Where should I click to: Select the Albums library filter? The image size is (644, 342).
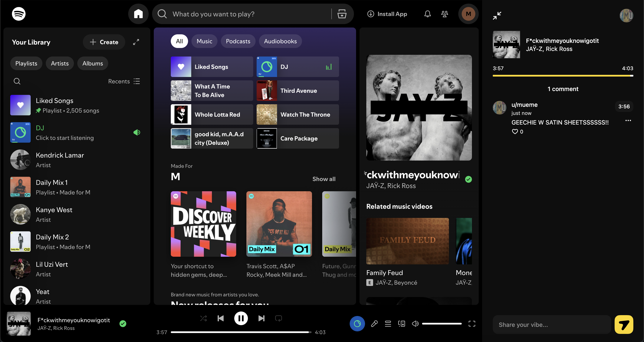coord(92,63)
